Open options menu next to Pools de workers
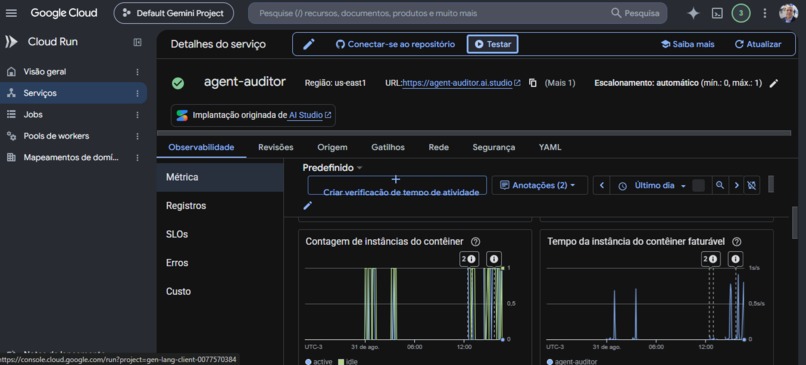Screen dimensions: 806x365 (137, 136)
